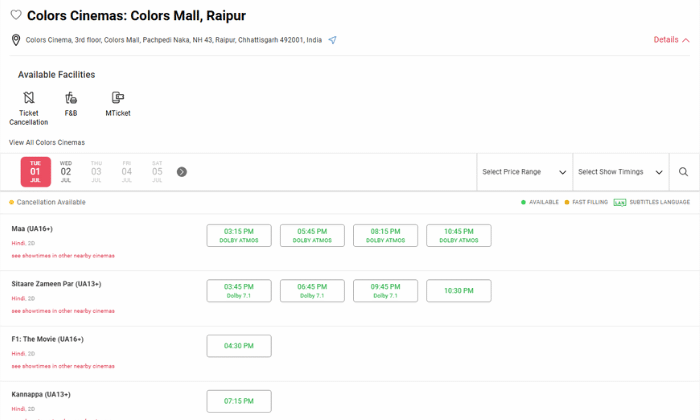Open the Maa (UA16+) movie title
Viewport: 700px width, 420px height.
pyautogui.click(x=32, y=229)
